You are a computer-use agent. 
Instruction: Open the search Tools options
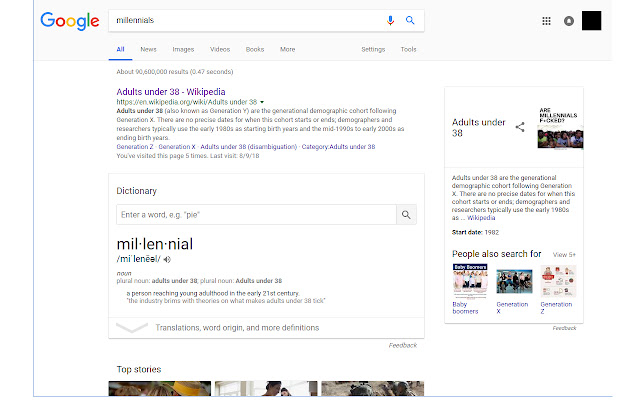pos(408,49)
